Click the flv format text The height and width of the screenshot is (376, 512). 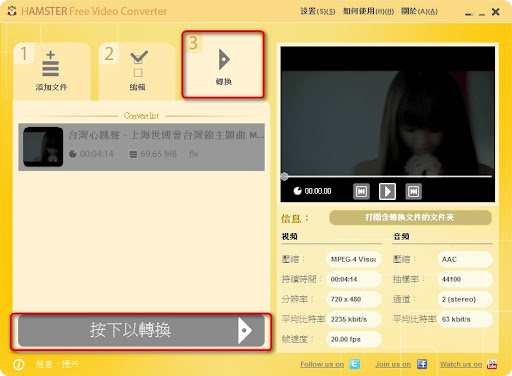[194, 154]
